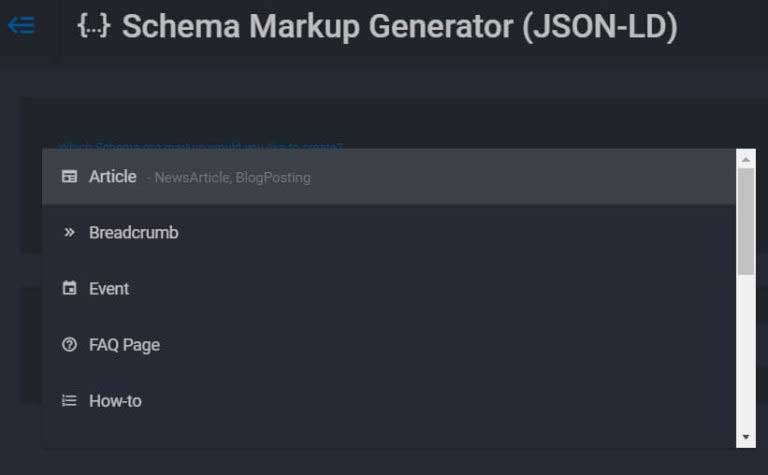Choose the How-to option
768x475 pixels.
tap(389, 401)
